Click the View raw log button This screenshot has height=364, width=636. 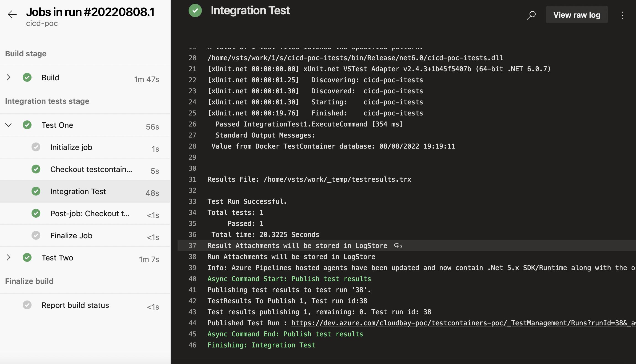click(577, 15)
